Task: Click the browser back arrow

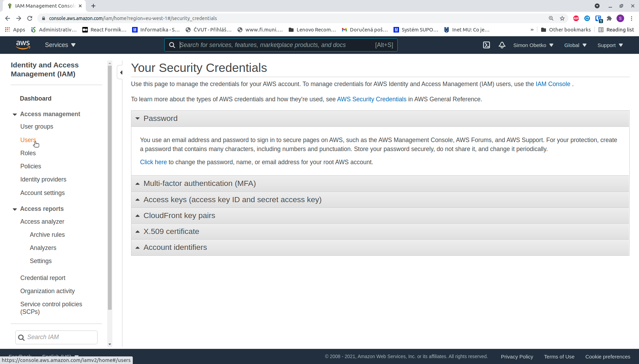Action: click(x=8, y=18)
